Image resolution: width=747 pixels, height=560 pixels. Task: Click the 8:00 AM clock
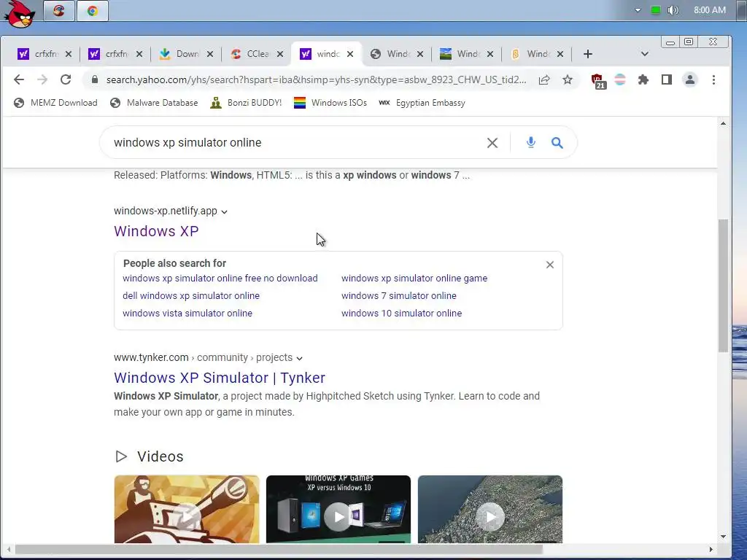coord(709,10)
